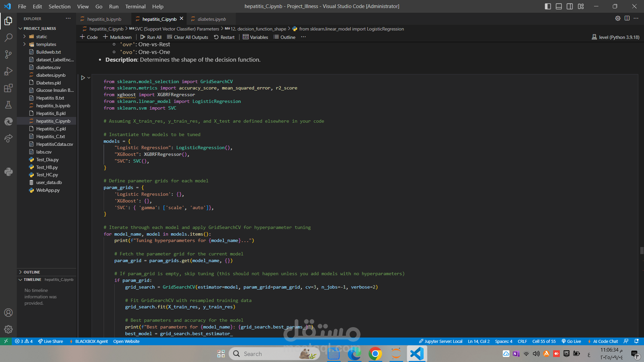Run the code cell play button
The image size is (644, 362).
83,78
